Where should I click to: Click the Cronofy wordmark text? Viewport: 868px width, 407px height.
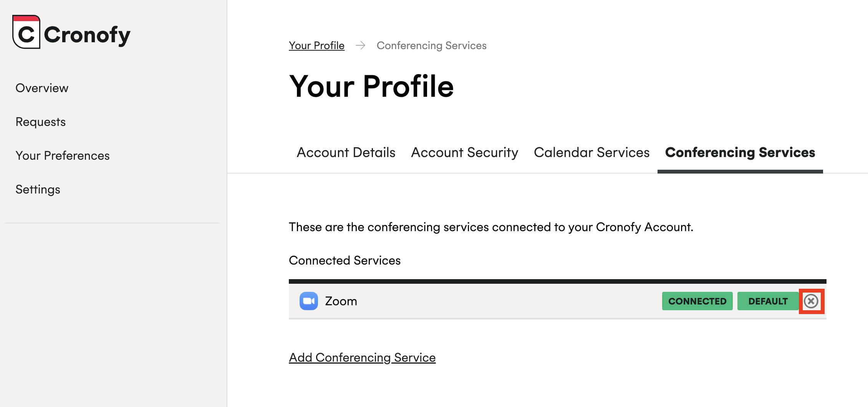point(87,35)
